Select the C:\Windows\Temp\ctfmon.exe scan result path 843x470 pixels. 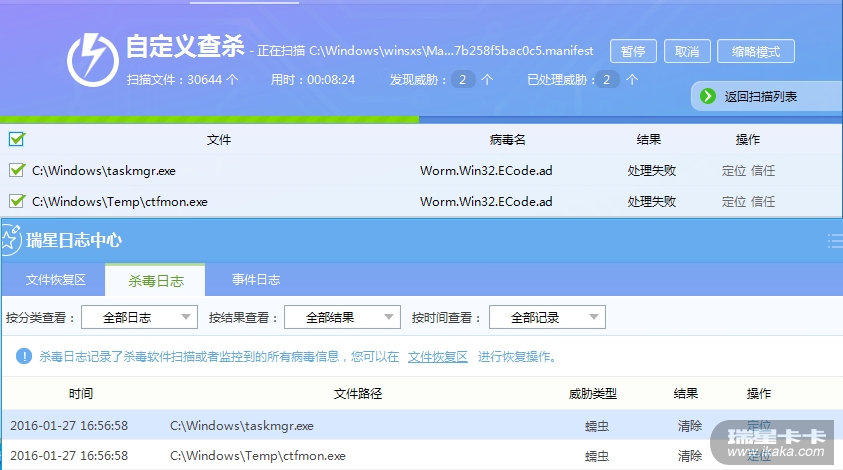pos(119,202)
